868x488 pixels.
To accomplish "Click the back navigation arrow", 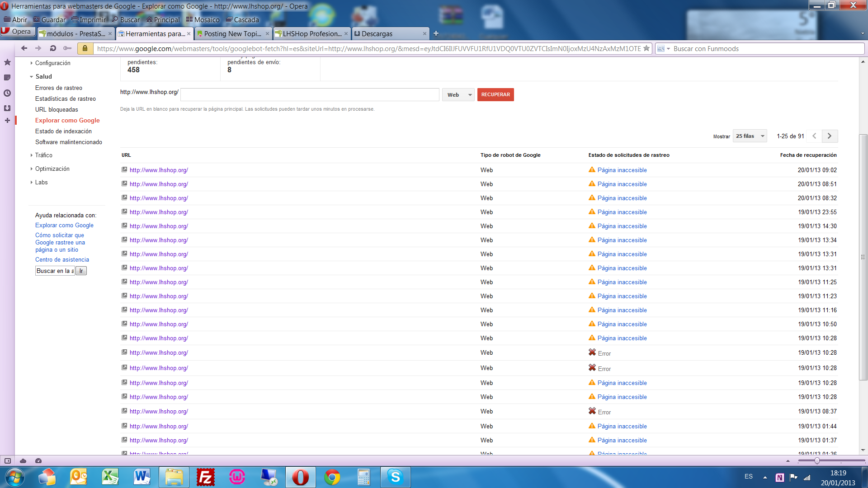I will (24, 48).
